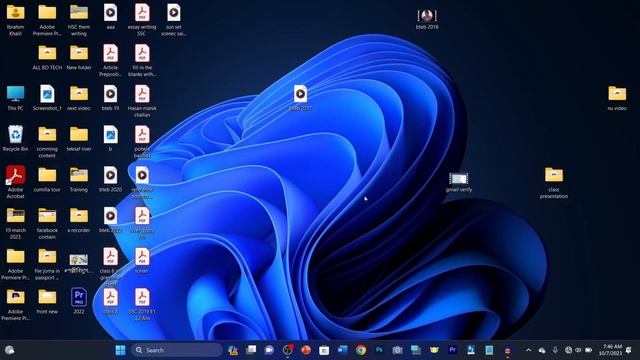Image resolution: width=640 pixels, height=360 pixels.
Task: Click the taskbar Search box
Action: tap(177, 350)
